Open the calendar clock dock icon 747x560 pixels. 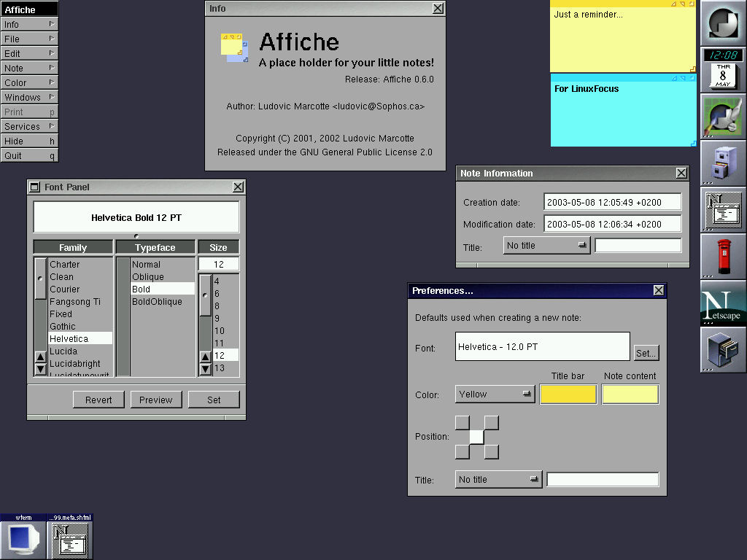click(x=724, y=70)
